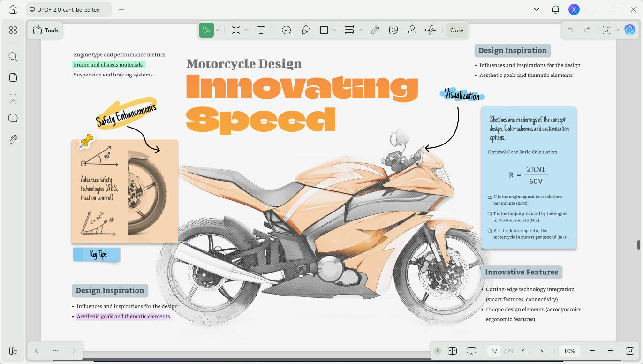Expand the text tool dropdown arrow

pos(272,30)
